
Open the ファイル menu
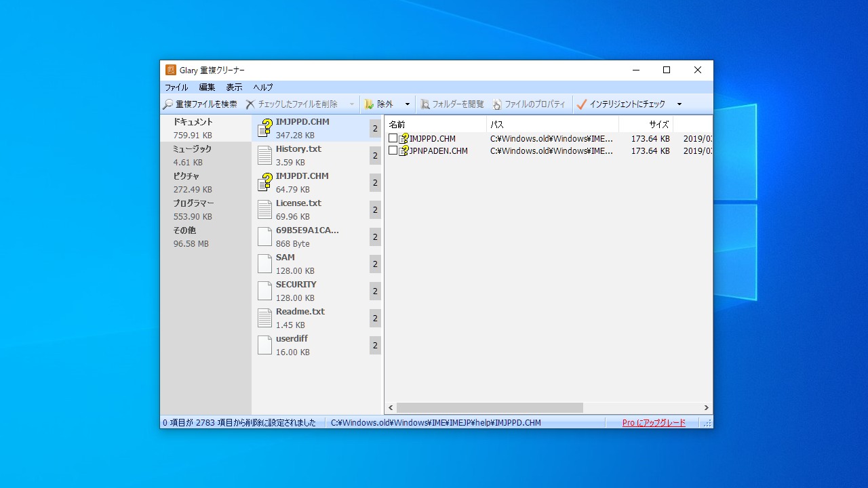176,87
